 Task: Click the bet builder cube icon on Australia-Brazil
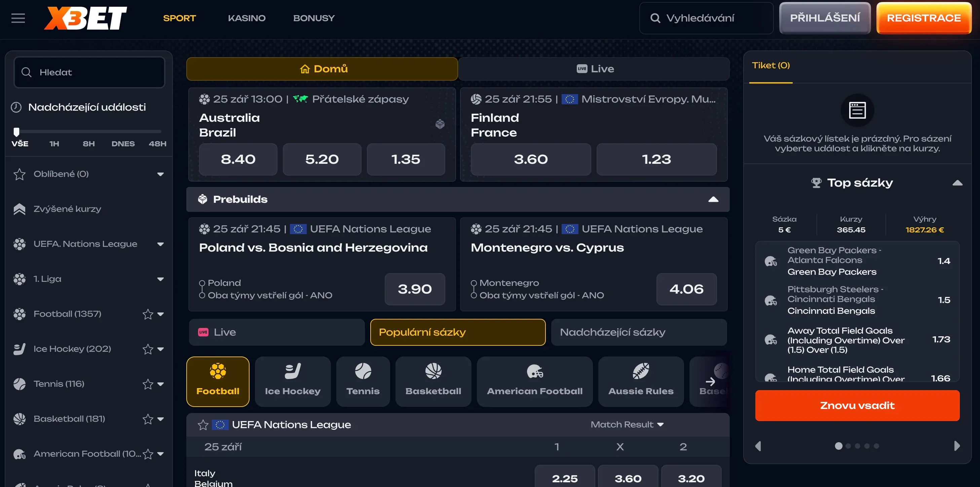pyautogui.click(x=440, y=124)
